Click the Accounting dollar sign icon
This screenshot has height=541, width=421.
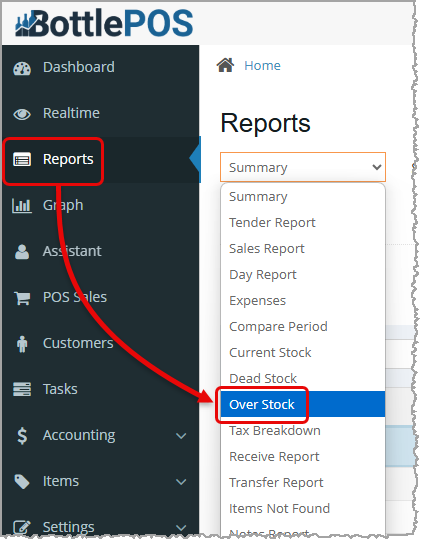(x=22, y=435)
